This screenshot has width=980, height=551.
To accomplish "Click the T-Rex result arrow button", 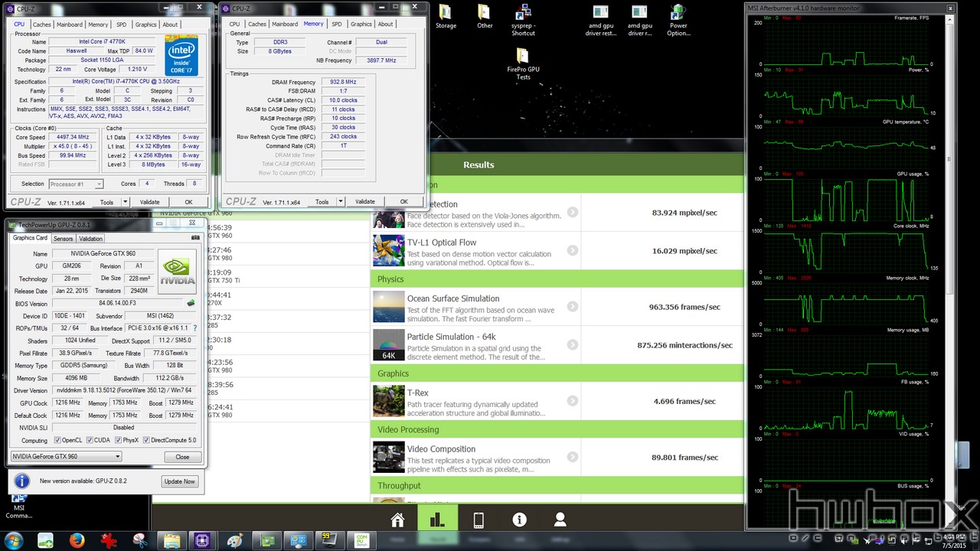I will (x=573, y=400).
